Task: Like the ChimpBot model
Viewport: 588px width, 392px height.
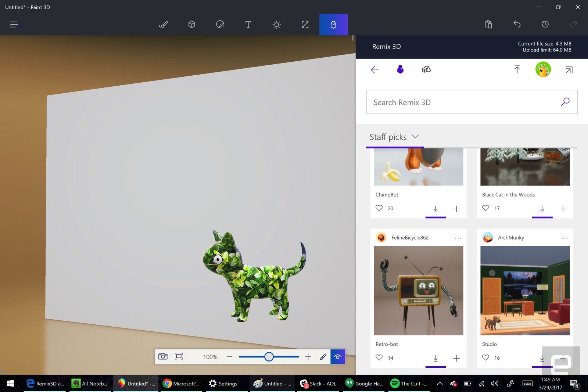Action: coord(379,208)
